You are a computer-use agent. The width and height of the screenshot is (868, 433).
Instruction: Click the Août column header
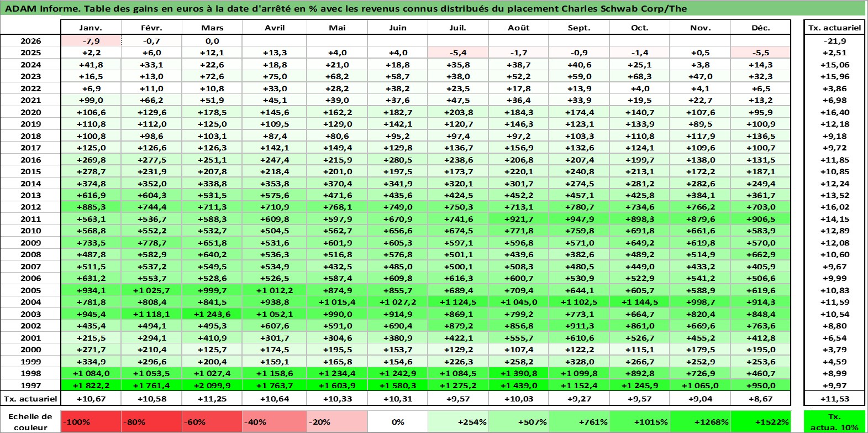[519, 28]
